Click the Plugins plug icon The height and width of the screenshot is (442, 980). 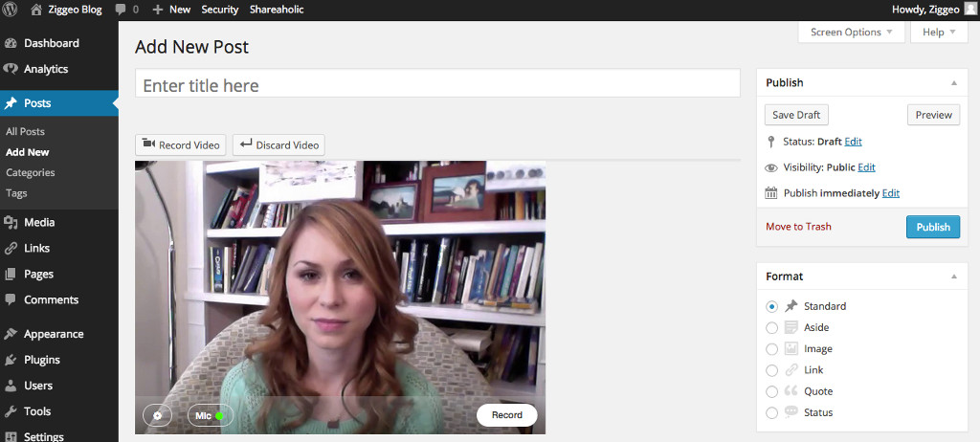click(10, 360)
